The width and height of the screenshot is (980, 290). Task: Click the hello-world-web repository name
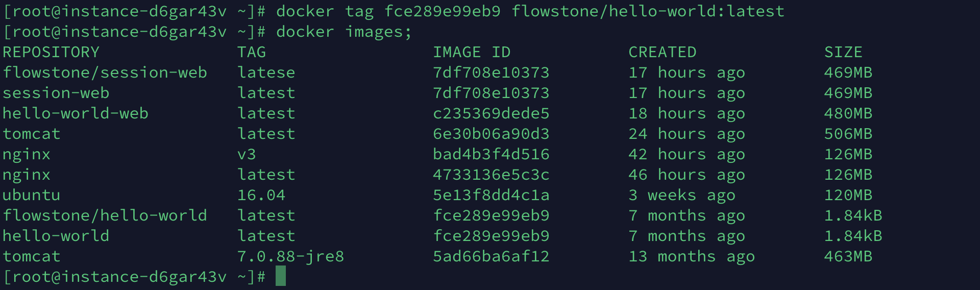pos(76,113)
